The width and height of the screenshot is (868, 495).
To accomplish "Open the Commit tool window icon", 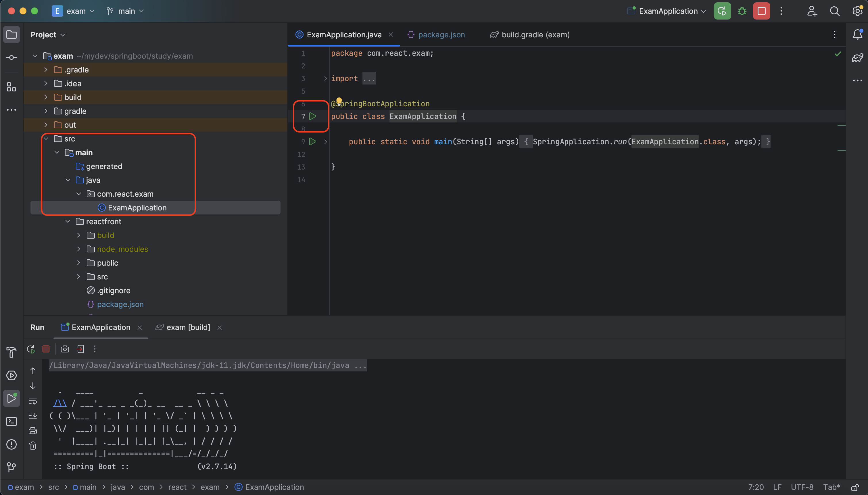I will click(x=11, y=57).
